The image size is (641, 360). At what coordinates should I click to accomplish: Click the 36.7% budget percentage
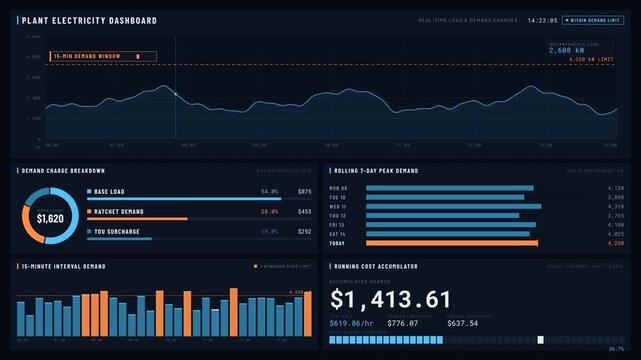pos(616,349)
